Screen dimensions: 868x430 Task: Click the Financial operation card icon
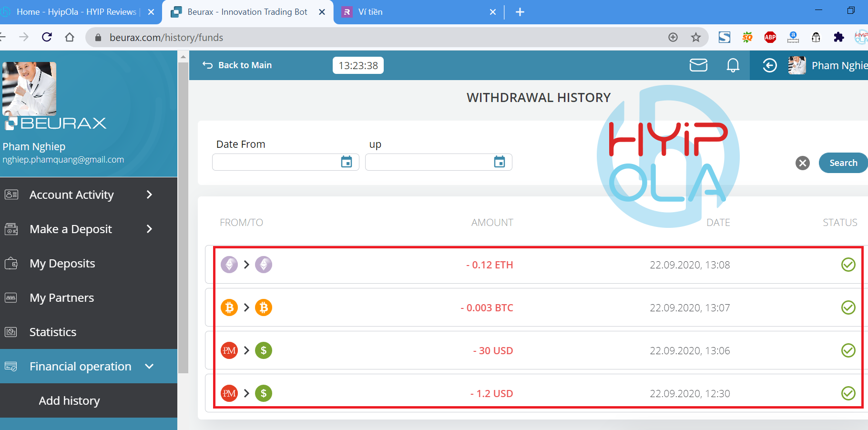(11, 366)
